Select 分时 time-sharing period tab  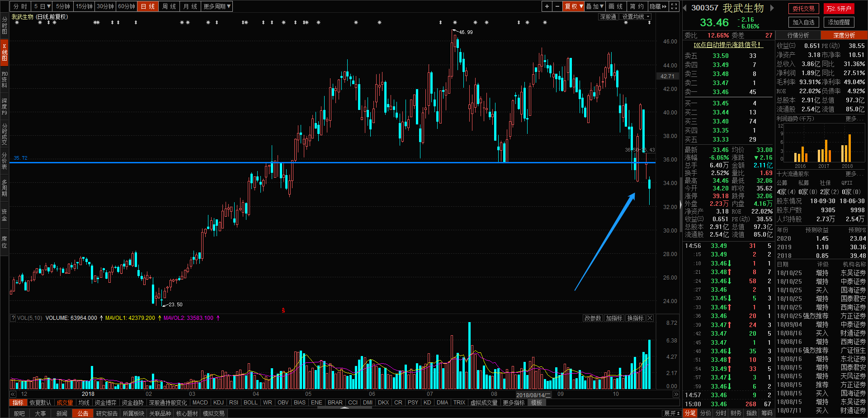pyautogui.click(x=20, y=6)
